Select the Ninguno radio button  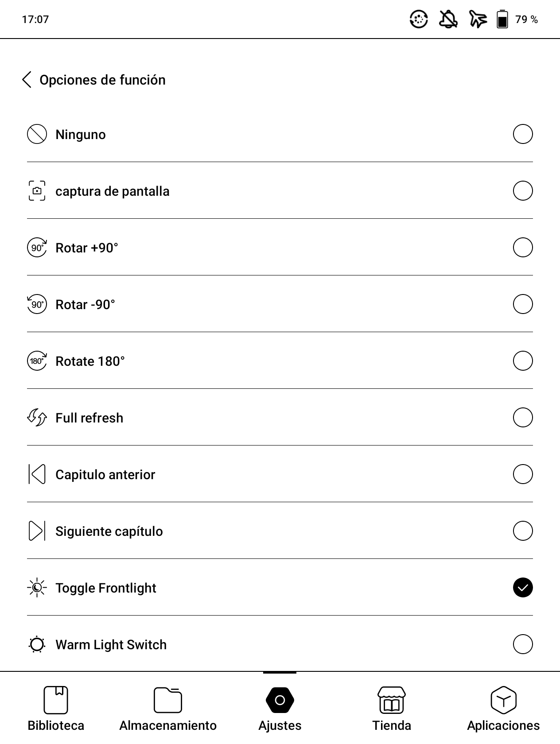[523, 134]
